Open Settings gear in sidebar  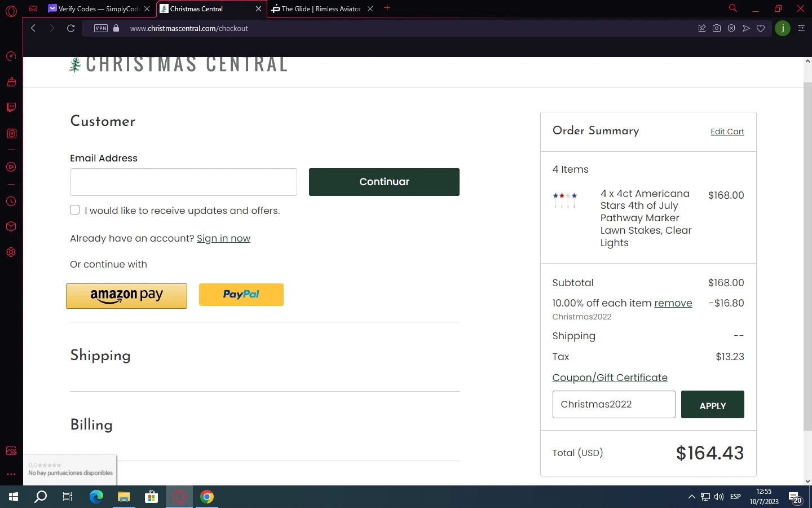(x=11, y=252)
